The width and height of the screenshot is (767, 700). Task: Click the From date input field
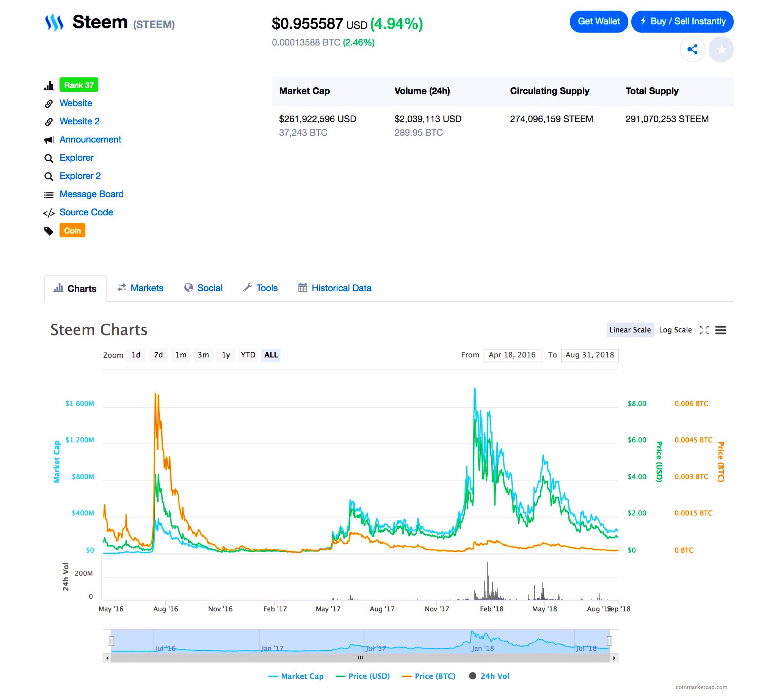pos(512,355)
